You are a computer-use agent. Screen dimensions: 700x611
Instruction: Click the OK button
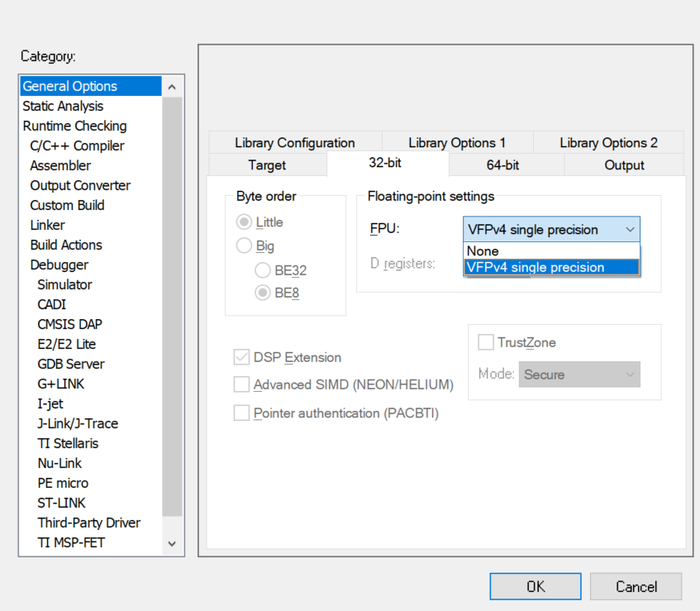pos(536,586)
